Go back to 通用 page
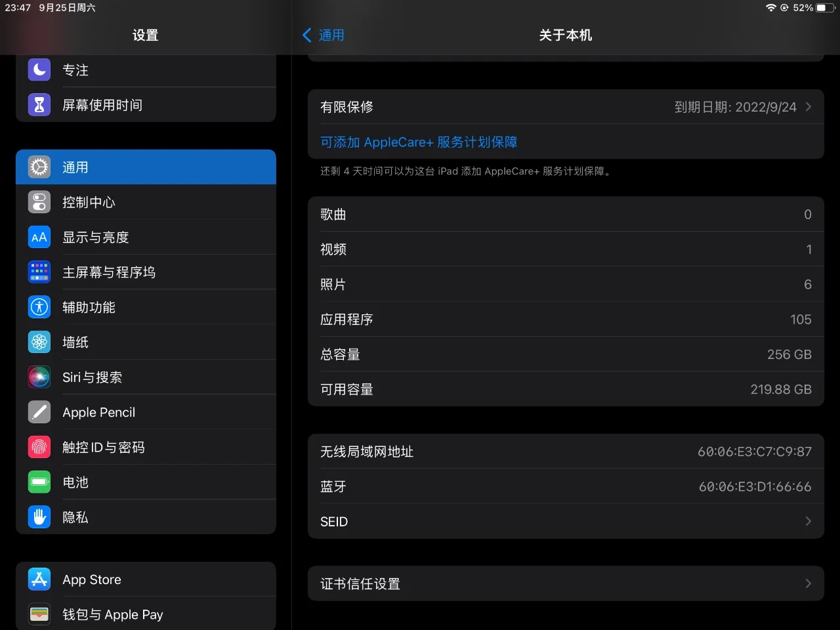This screenshot has width=840, height=630. (323, 35)
